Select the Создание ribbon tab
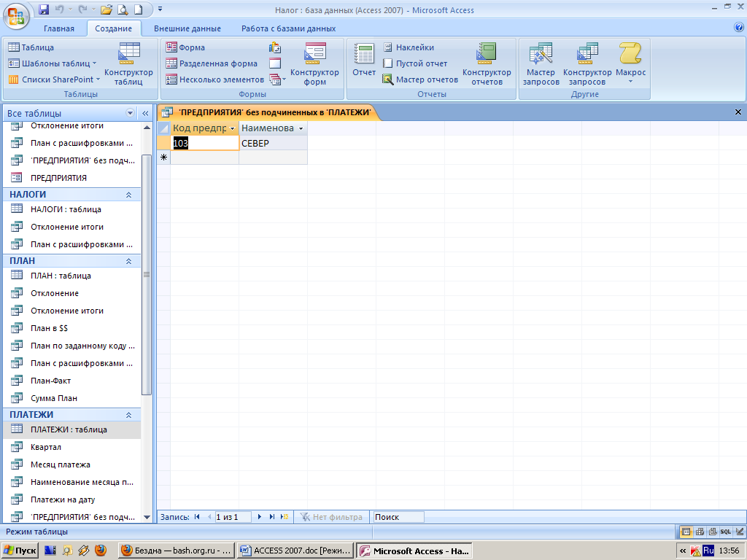Viewport: 747px width, 560px height. tap(113, 28)
